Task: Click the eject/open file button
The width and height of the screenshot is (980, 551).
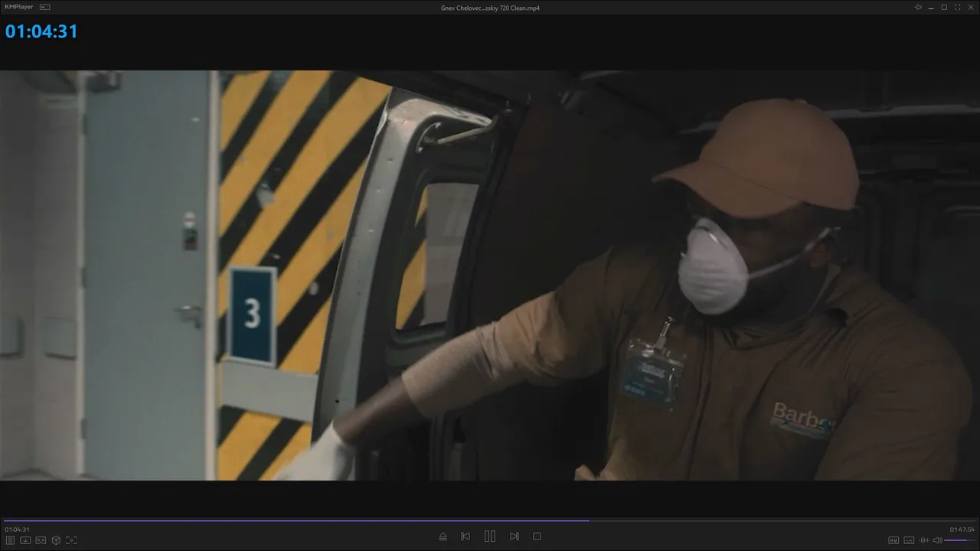Action: 443,536
